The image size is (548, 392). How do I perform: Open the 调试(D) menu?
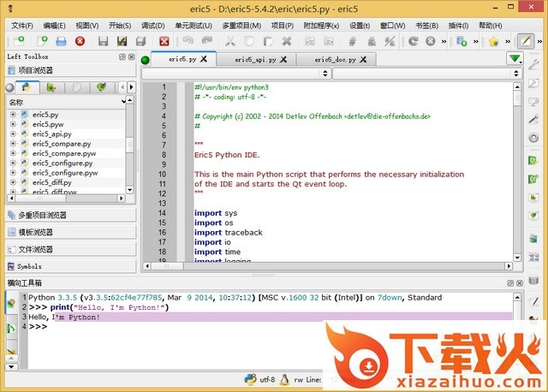click(x=152, y=26)
